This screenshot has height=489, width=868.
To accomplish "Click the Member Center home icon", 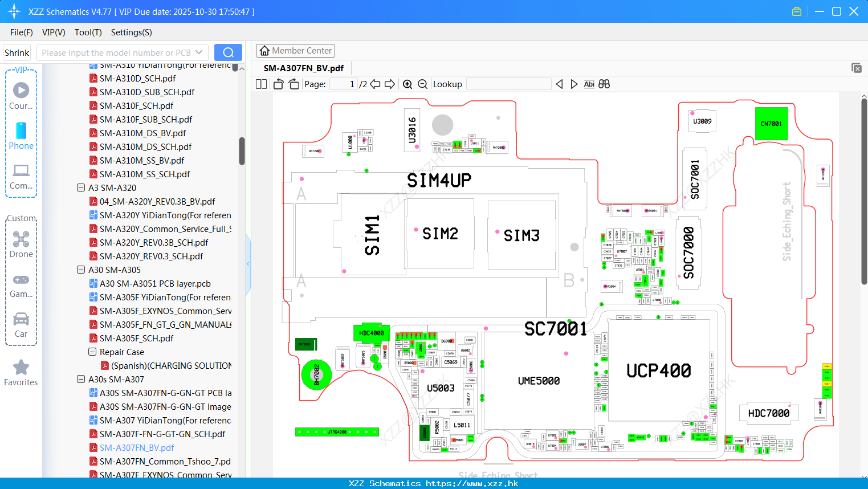I will (264, 51).
